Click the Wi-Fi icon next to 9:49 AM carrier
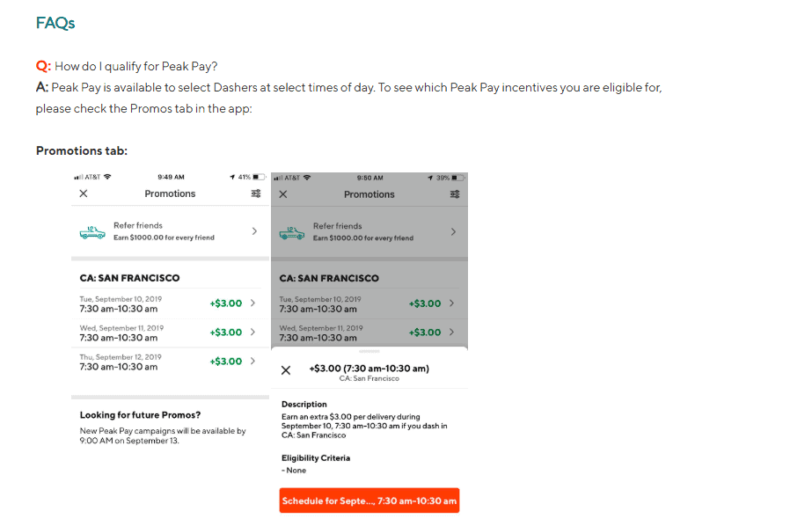Viewport: 812px width, 526px height. coord(107,177)
